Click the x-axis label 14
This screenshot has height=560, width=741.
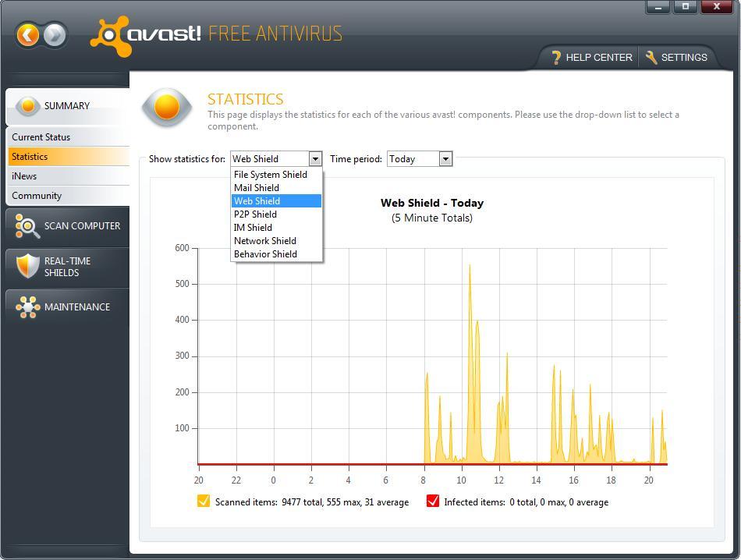coord(536,480)
